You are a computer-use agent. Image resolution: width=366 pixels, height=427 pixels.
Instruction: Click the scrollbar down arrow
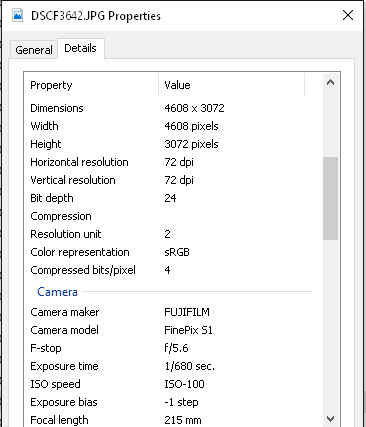[x=330, y=419]
